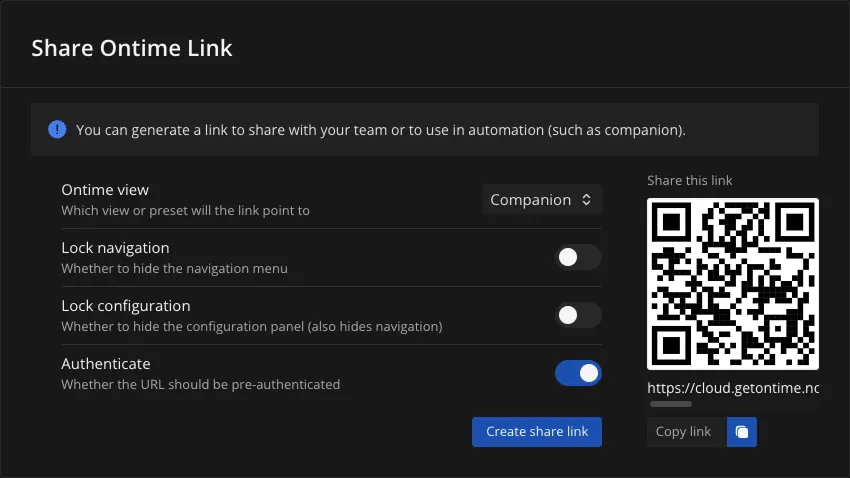Click the cloud.getontime URL text field

pos(733,388)
